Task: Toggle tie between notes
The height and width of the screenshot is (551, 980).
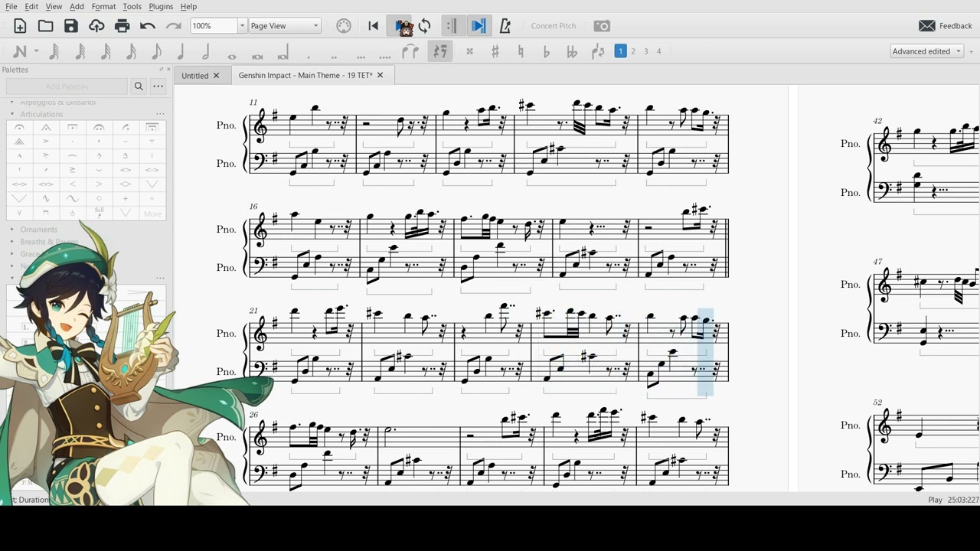Action: tap(410, 52)
